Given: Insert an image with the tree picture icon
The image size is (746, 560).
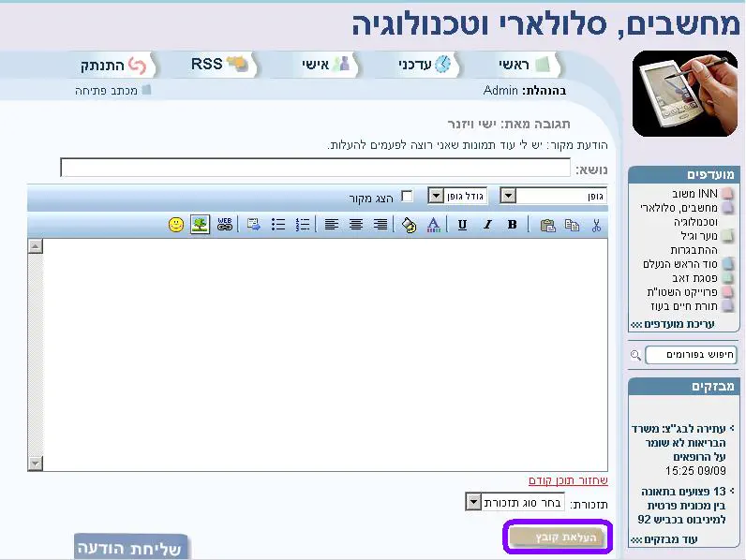Looking at the screenshot, I should click(200, 225).
